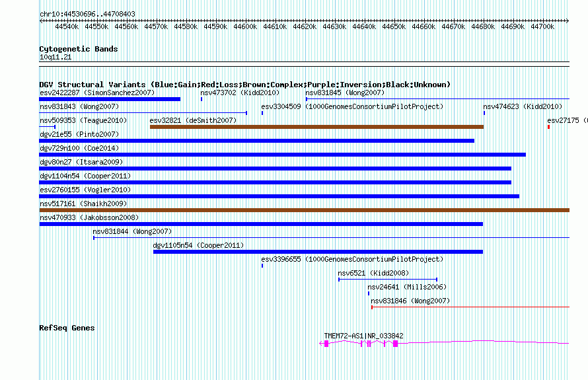Click the red esv27175 variant marker
This screenshot has height=380, width=588.
pos(548,127)
